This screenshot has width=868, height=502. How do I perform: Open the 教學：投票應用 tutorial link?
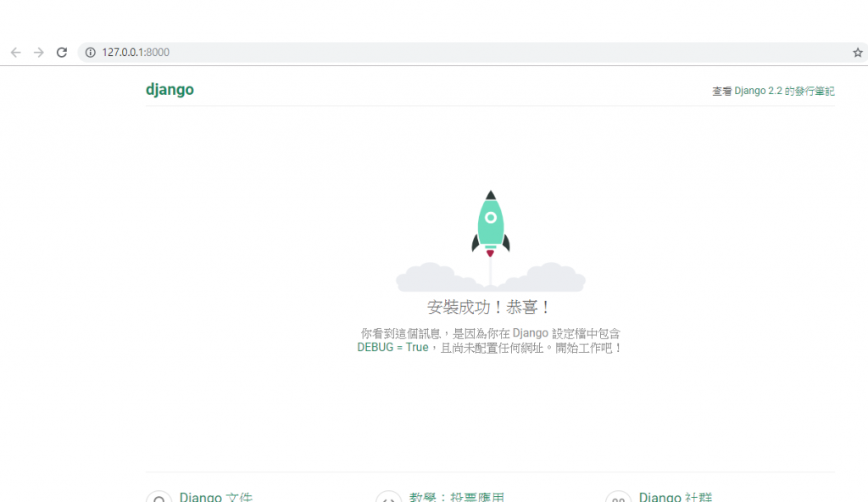tap(457, 496)
